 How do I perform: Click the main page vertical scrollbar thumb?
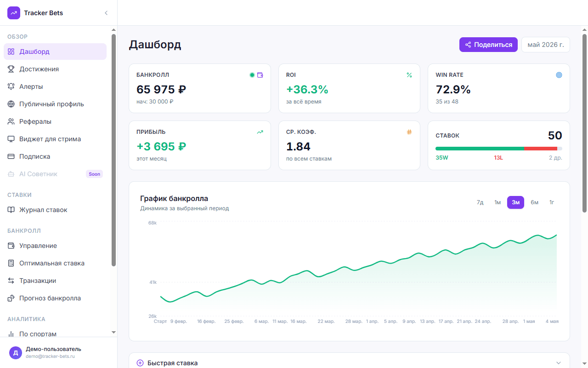pyautogui.click(x=584, y=123)
